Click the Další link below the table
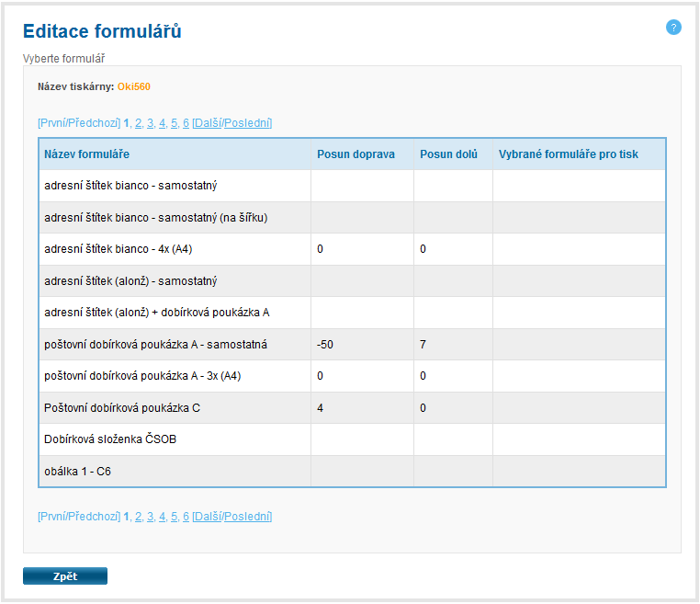 (208, 517)
